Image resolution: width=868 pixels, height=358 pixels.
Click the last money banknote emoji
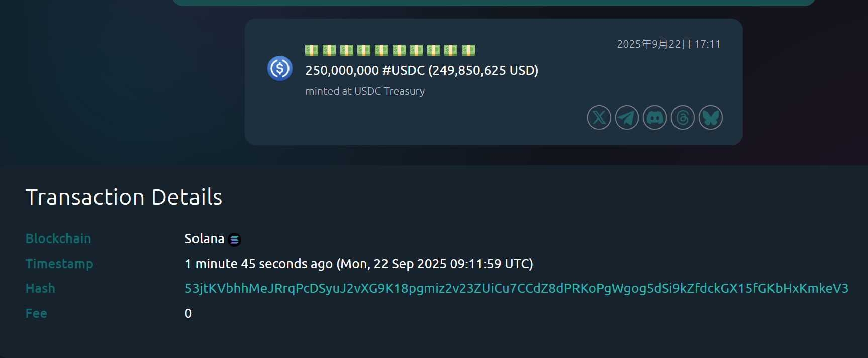[x=468, y=50]
